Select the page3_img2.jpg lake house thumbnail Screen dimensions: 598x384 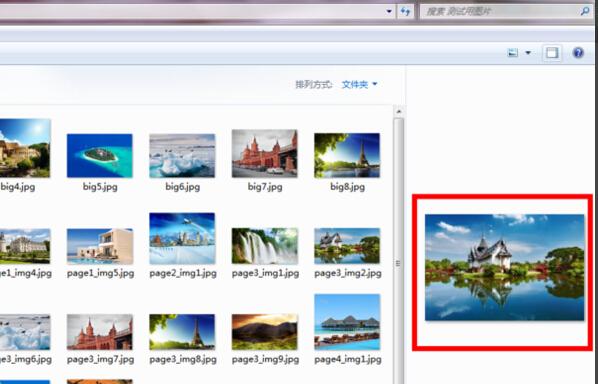pos(347,246)
